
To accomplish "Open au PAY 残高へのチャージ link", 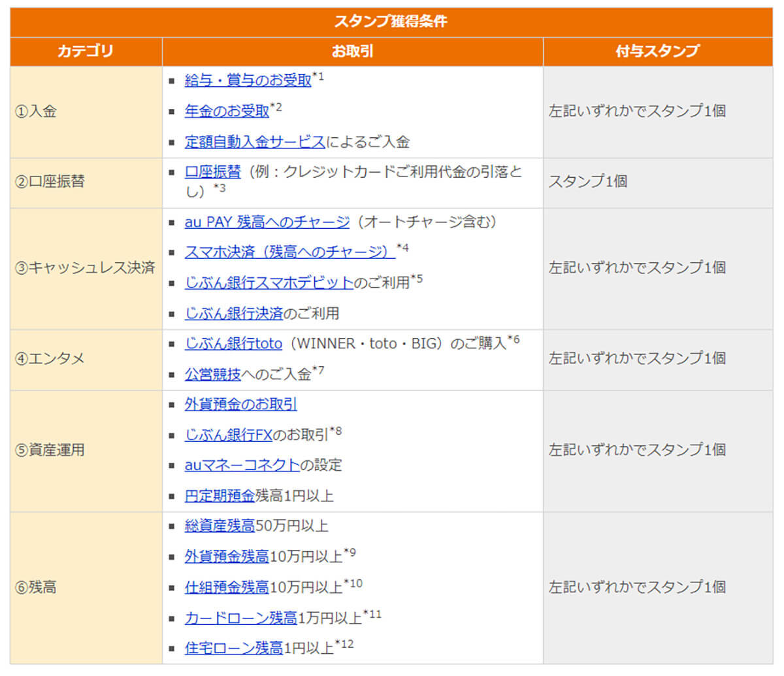I will pyautogui.click(x=267, y=222).
